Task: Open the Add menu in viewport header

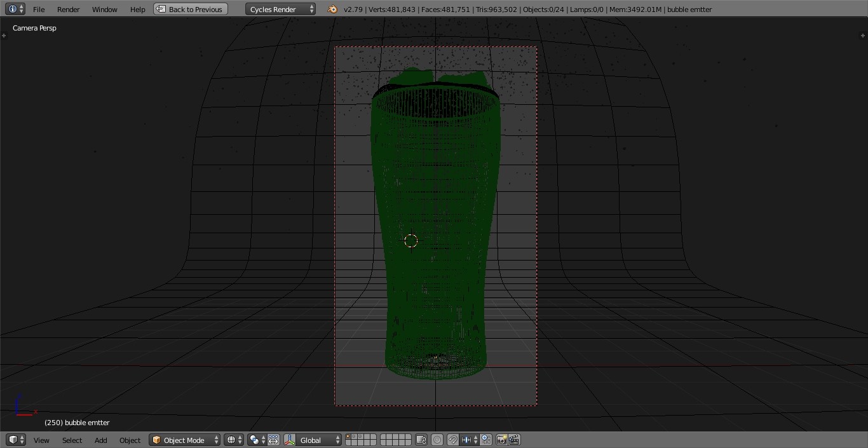Action: pyautogui.click(x=100, y=440)
